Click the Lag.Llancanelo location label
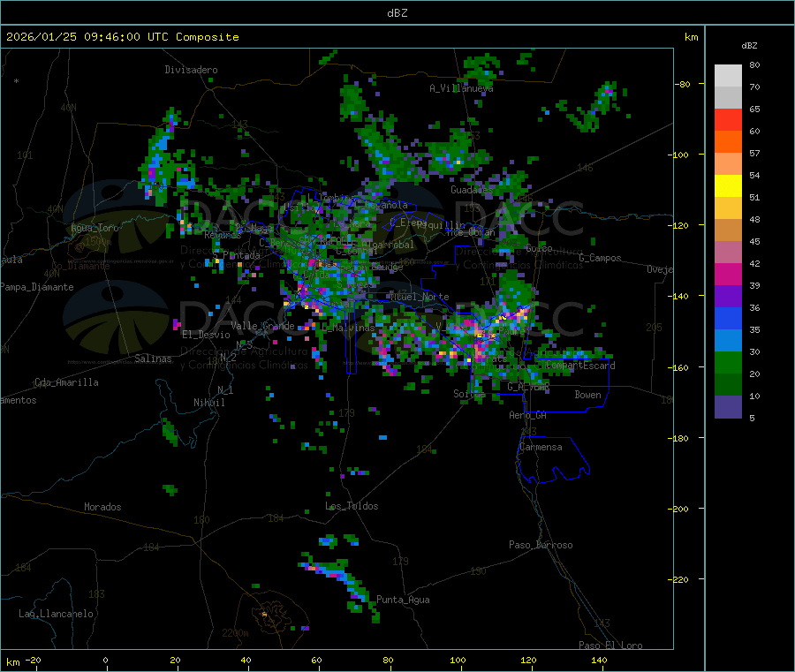 (x=57, y=614)
